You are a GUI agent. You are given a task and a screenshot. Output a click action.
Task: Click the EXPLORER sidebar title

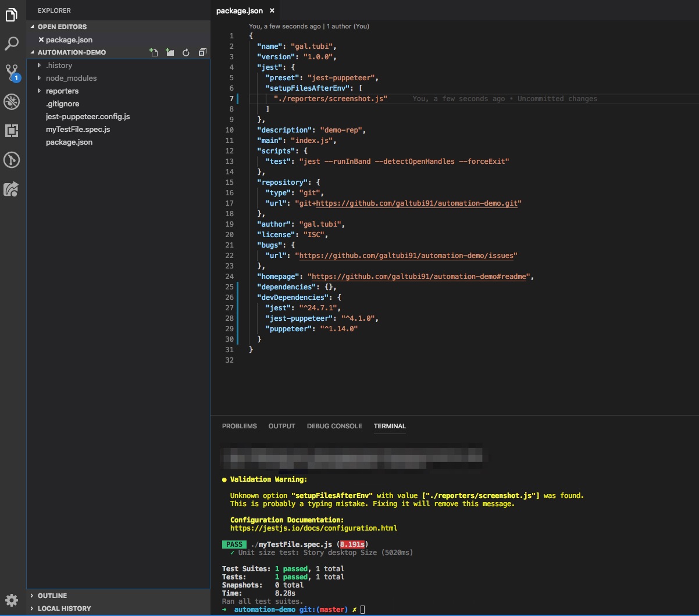pyautogui.click(x=55, y=10)
